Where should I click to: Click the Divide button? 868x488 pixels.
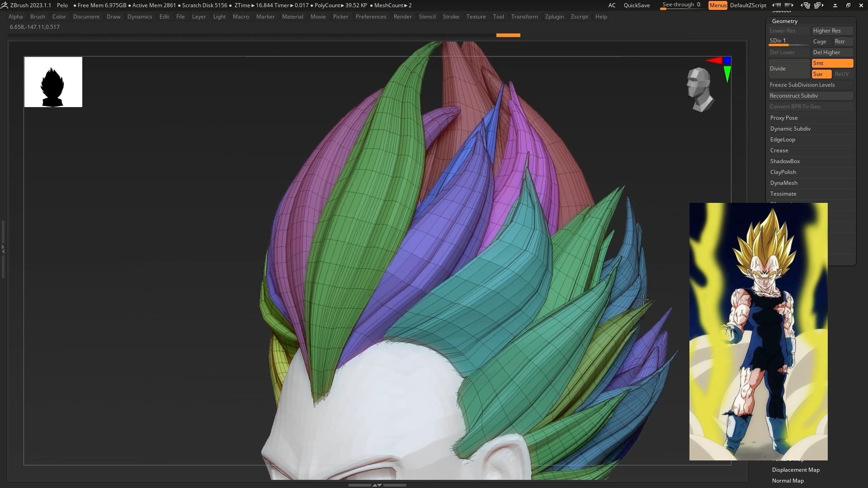click(x=789, y=69)
